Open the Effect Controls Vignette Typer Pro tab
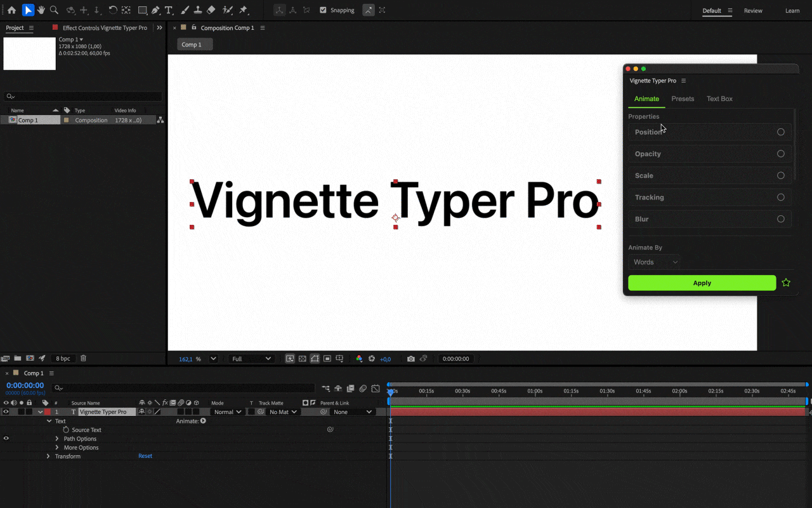The width and height of the screenshot is (812, 508). tap(105, 28)
